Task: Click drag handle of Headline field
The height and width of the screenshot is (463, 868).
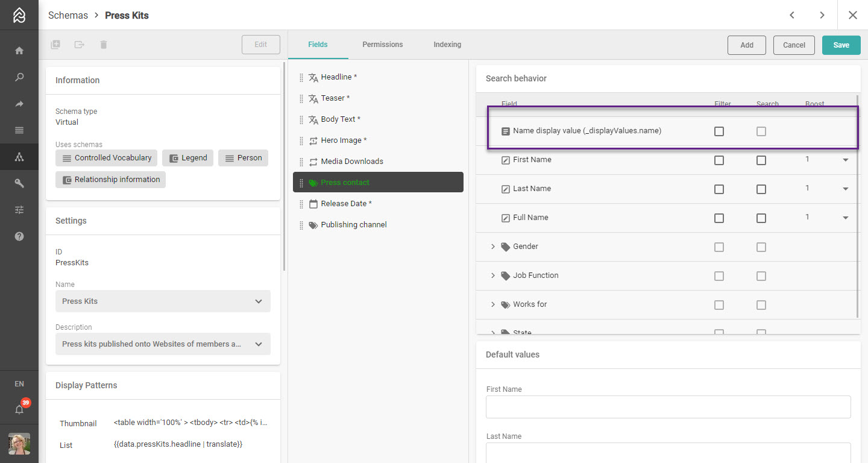Action: 301,78
